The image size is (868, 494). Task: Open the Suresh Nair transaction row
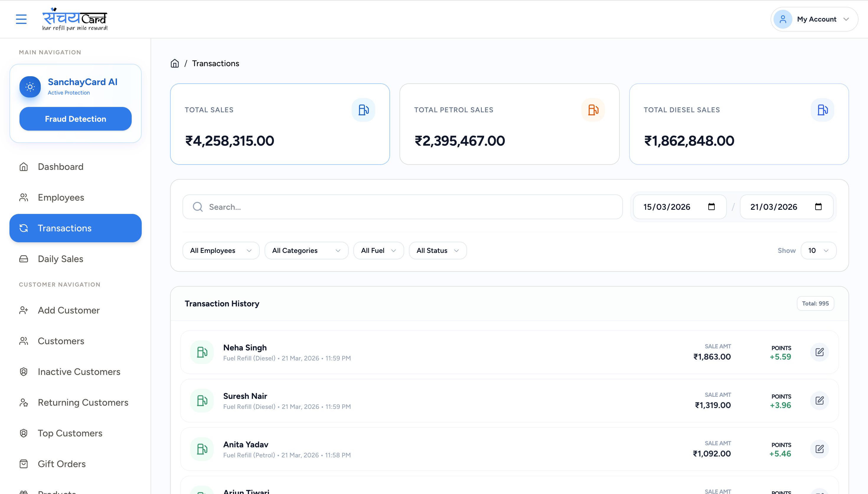coord(509,401)
